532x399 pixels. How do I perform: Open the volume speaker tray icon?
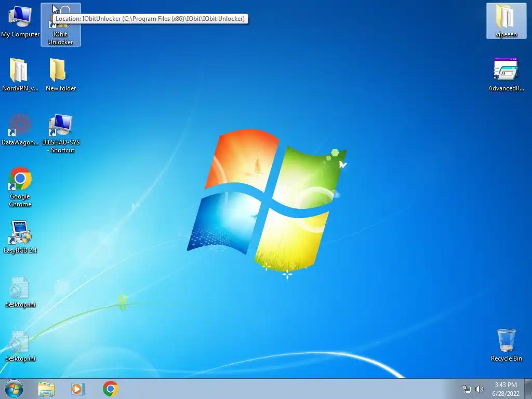pyautogui.click(x=479, y=389)
